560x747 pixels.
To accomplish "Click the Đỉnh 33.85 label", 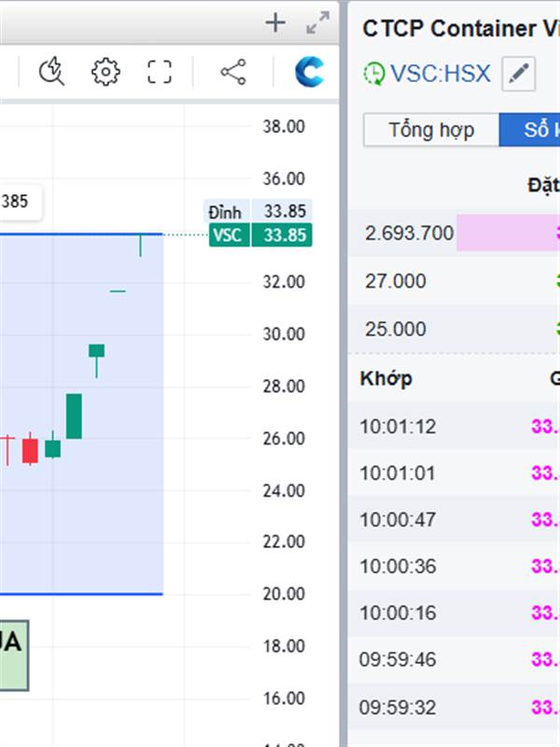I will tap(258, 211).
